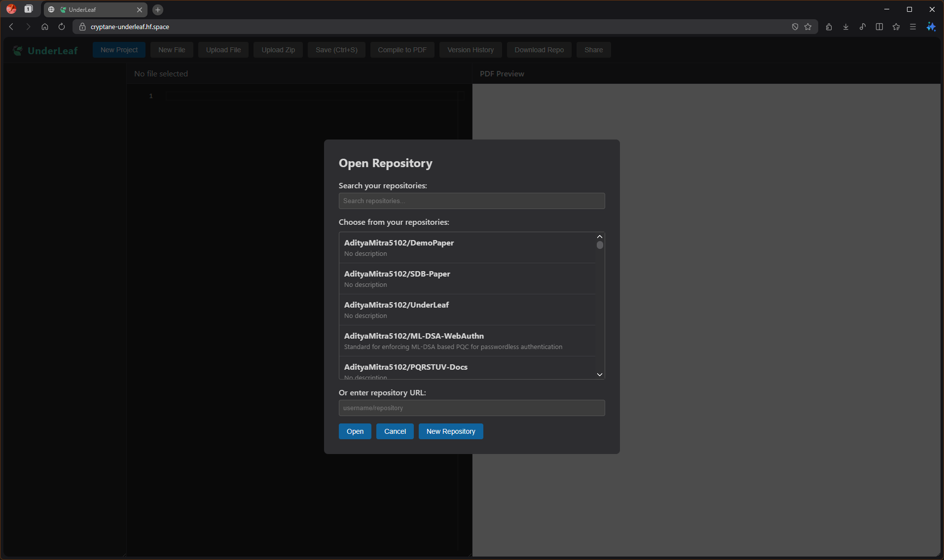Image resolution: width=944 pixels, height=560 pixels.
Task: Click the repository URL input field
Action: (472, 408)
